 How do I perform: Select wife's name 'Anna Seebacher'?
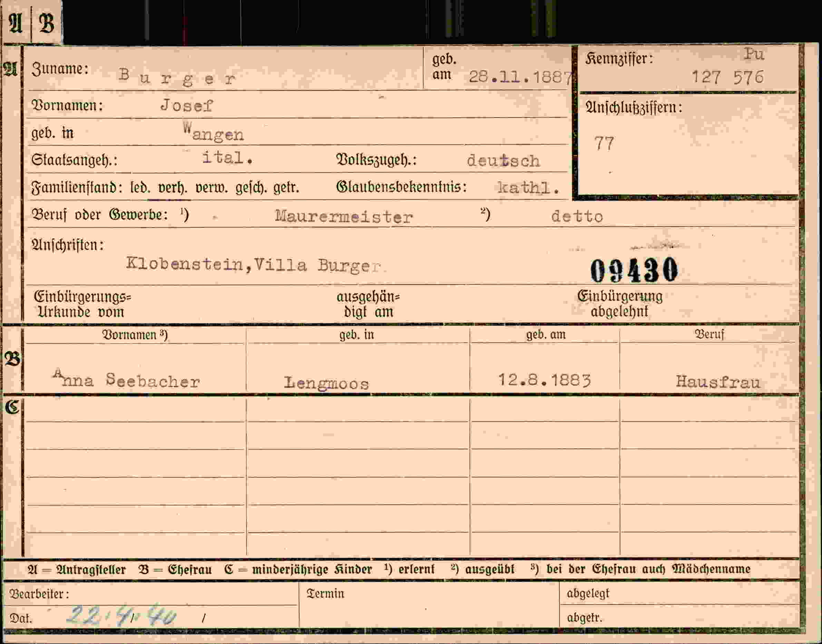click(x=126, y=379)
